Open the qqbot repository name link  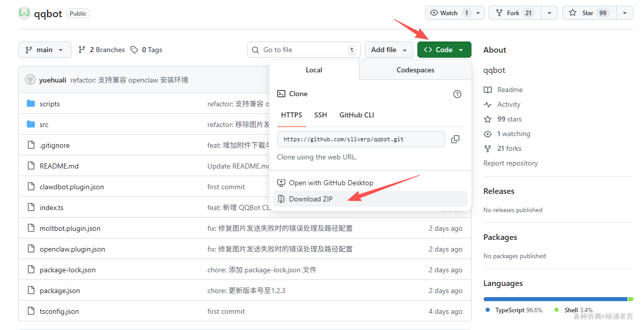coord(48,14)
